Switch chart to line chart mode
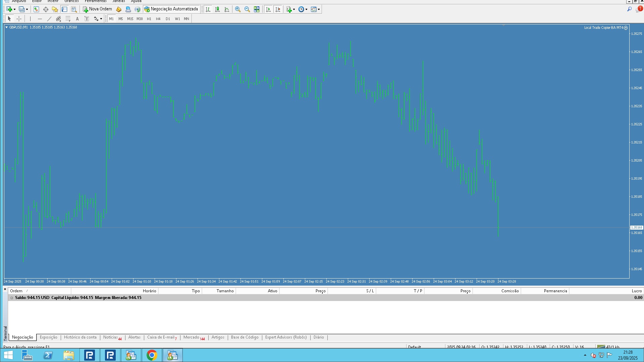 [227, 9]
